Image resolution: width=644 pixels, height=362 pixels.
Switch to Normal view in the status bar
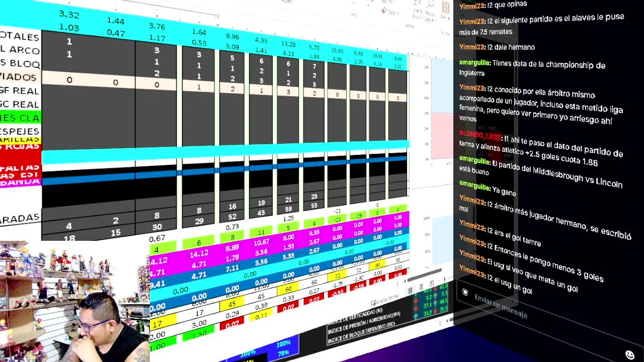click(410, 290)
